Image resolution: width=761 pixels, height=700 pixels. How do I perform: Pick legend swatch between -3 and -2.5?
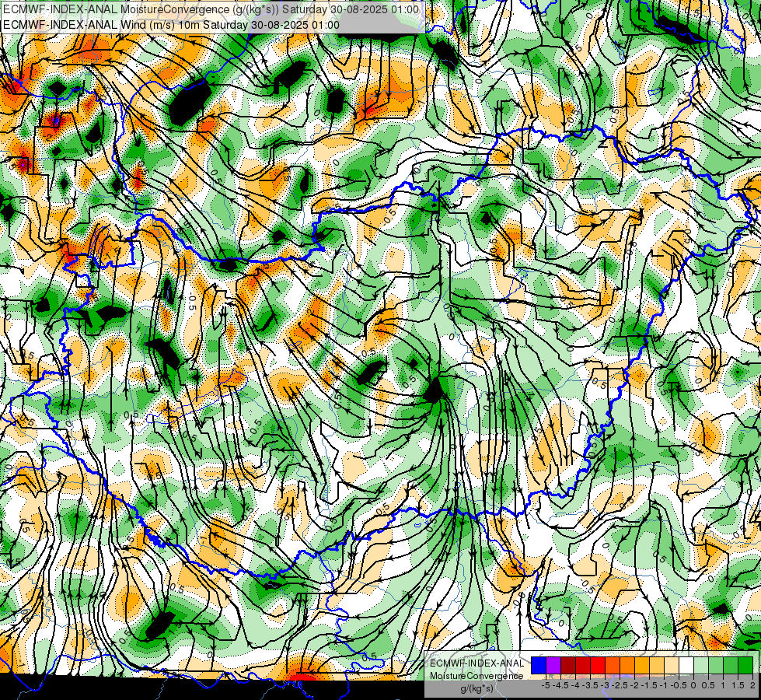point(613,666)
